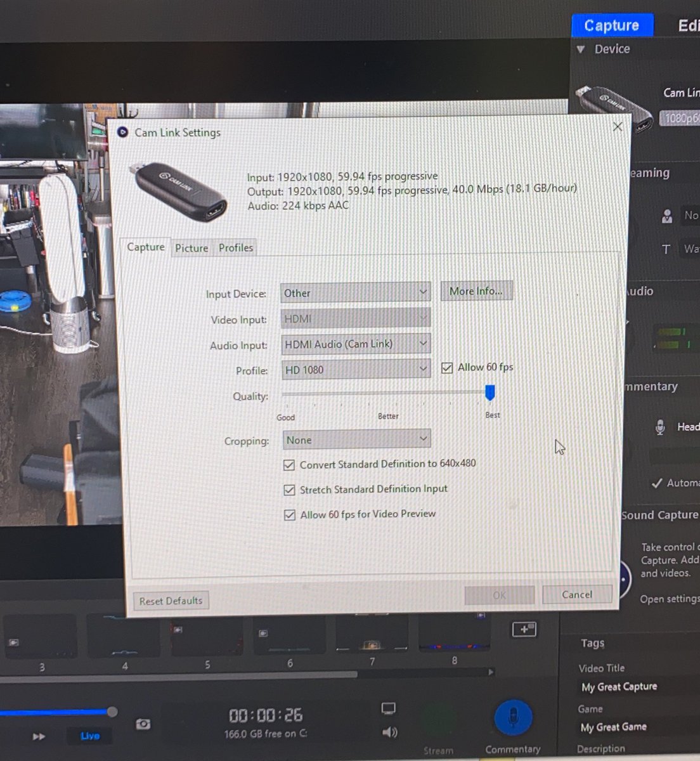Select scene thumbnail 4

123,635
